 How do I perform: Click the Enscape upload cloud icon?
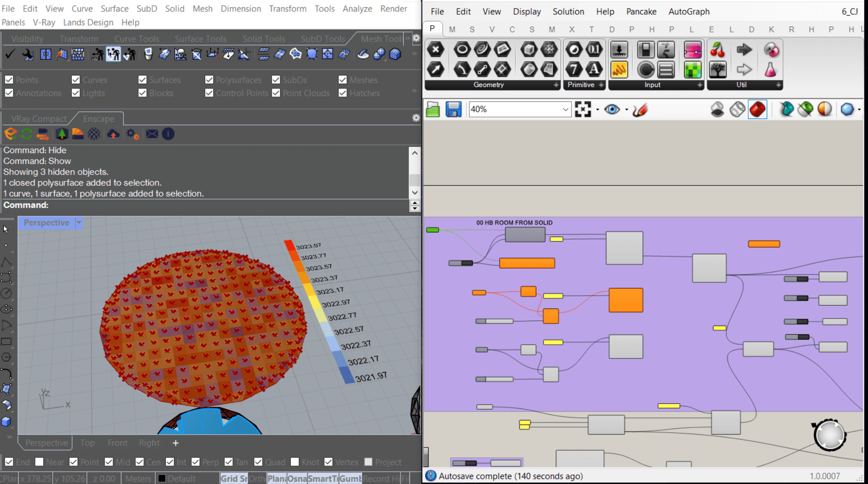click(113, 134)
